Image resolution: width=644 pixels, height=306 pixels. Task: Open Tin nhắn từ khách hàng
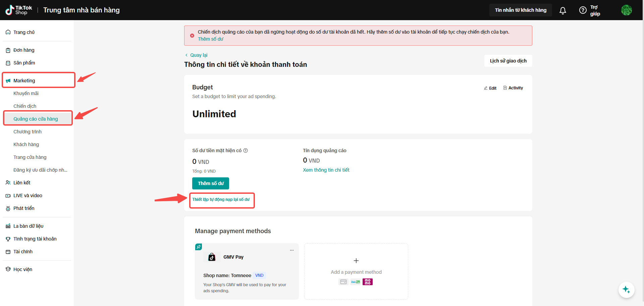click(521, 10)
